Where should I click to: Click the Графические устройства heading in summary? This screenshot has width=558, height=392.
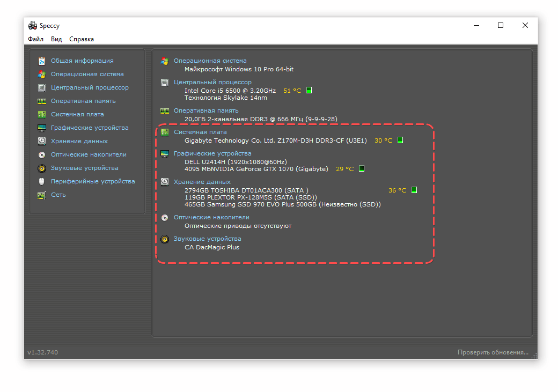pos(212,153)
